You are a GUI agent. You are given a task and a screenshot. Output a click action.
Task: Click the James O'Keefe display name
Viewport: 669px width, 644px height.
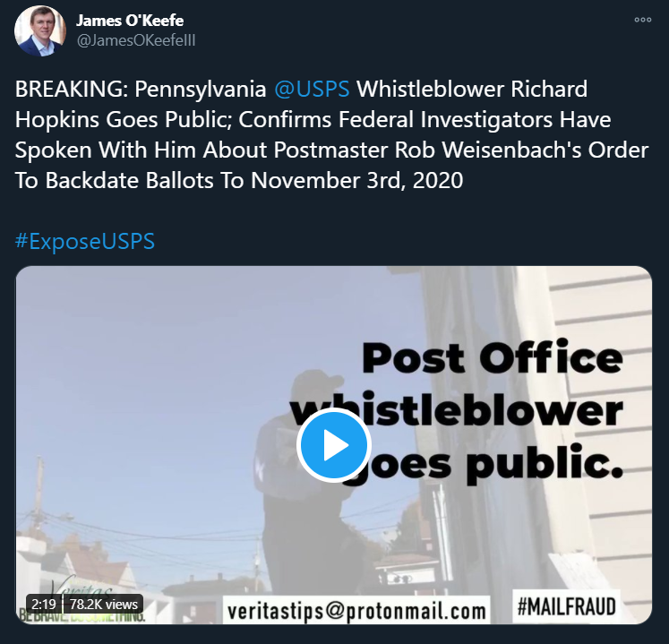[x=130, y=21]
